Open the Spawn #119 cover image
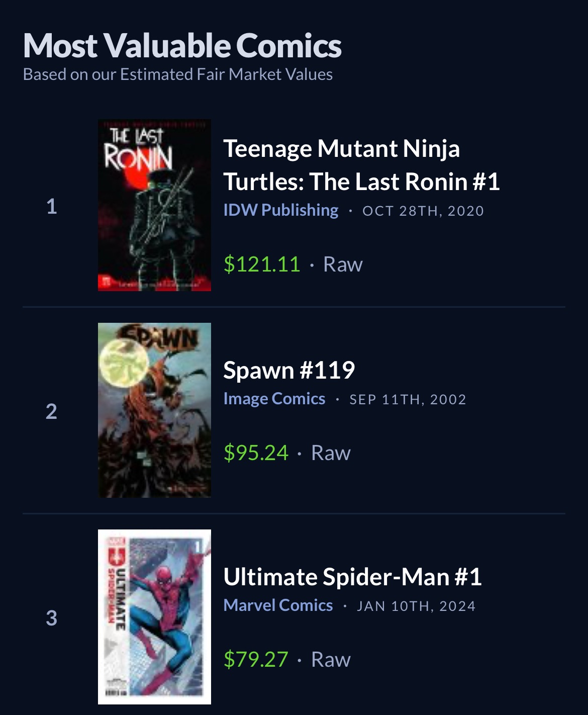Viewport: 588px width, 715px height. (154, 410)
